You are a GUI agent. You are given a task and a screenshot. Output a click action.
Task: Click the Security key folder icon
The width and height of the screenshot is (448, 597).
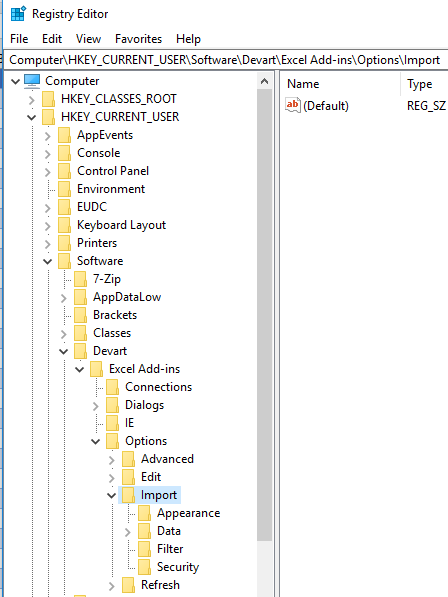[144, 567]
